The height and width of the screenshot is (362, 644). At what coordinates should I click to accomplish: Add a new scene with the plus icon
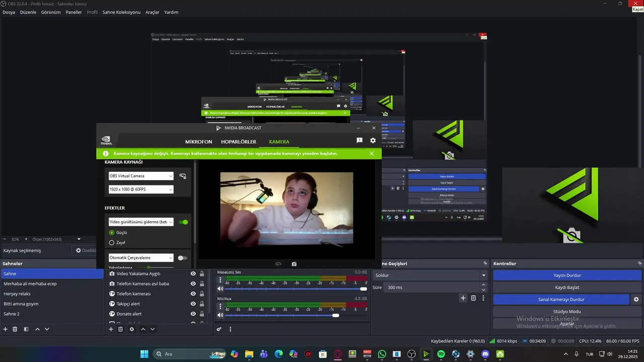[6, 329]
